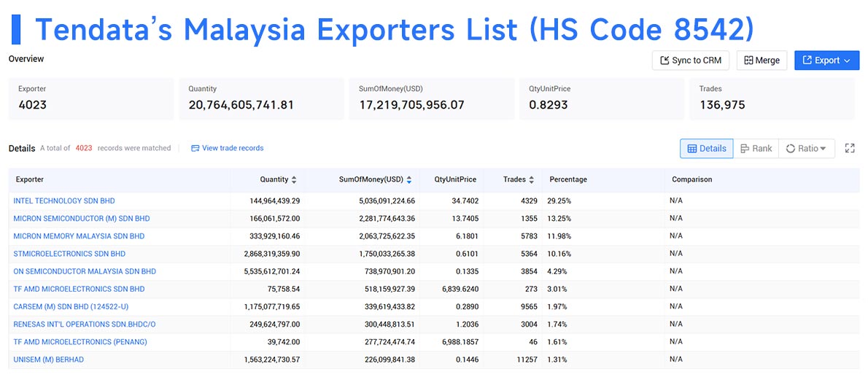Click the Exporter column header
The image size is (868, 377).
[x=30, y=180]
